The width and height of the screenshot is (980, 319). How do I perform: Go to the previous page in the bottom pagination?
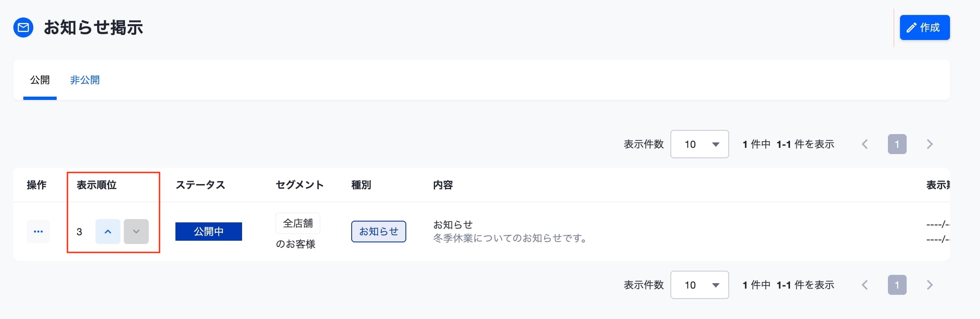pyautogui.click(x=865, y=285)
